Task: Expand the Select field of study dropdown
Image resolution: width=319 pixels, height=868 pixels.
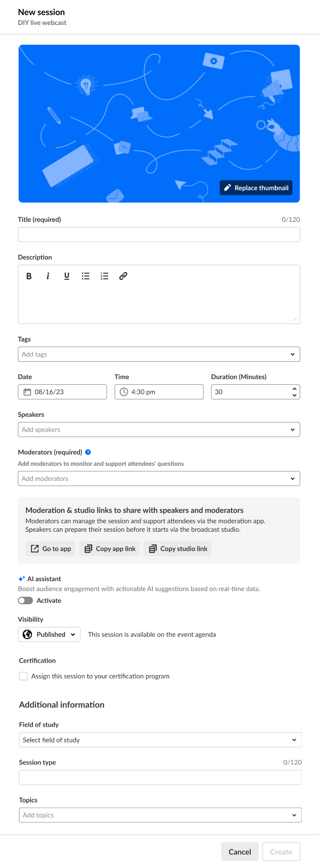Action: (x=294, y=740)
